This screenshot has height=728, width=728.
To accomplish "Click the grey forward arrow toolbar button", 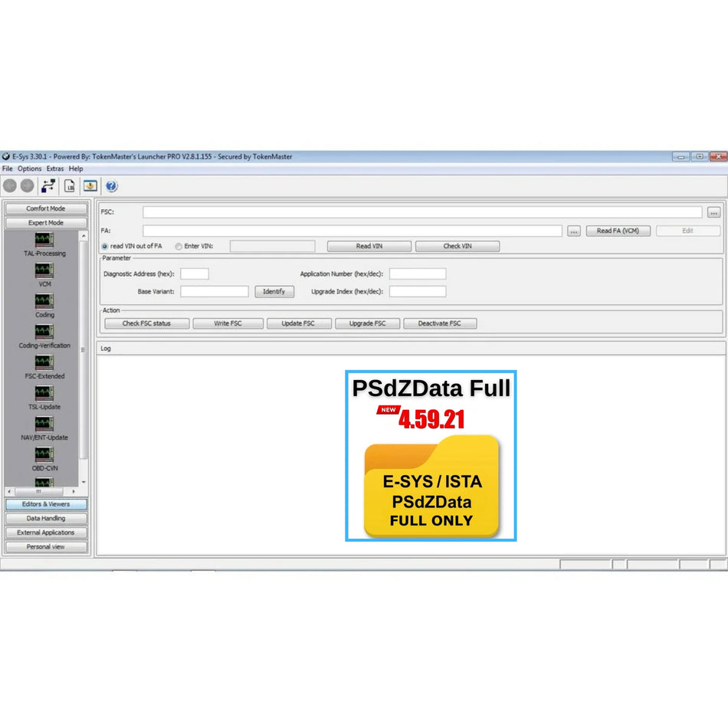I will pyautogui.click(x=28, y=185).
